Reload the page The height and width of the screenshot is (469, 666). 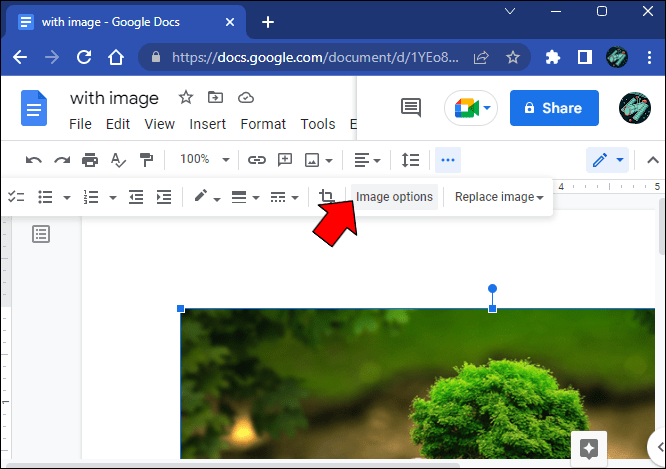tap(84, 57)
